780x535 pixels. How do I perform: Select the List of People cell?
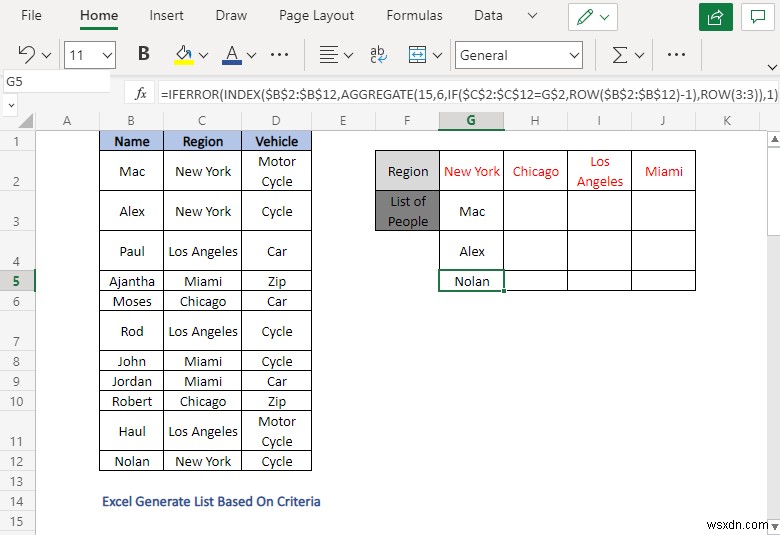click(407, 211)
